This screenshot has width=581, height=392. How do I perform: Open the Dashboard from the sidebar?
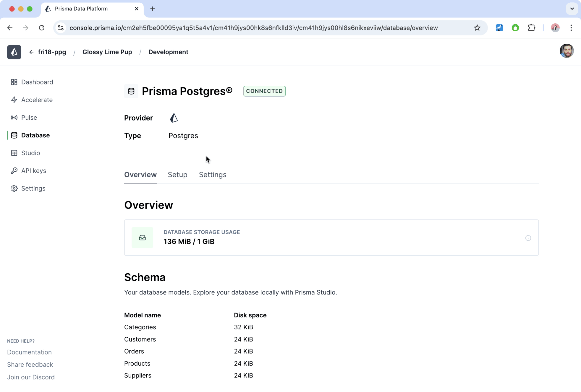(37, 82)
